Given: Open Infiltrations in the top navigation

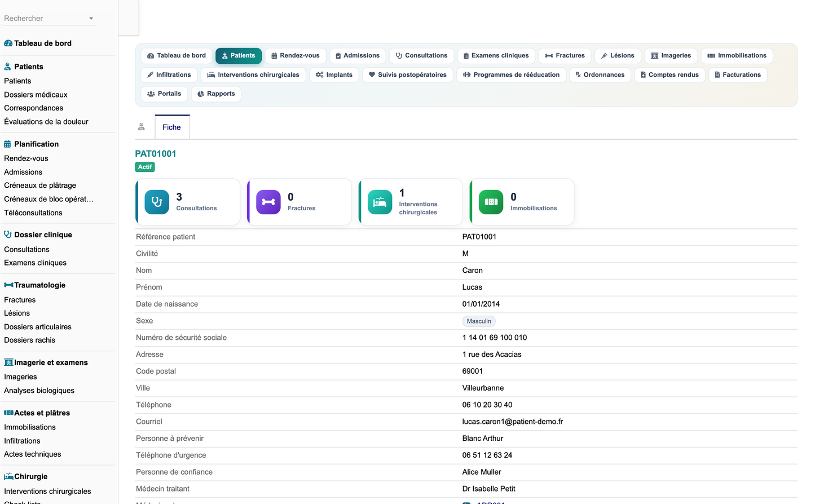Looking at the screenshot, I should point(169,75).
